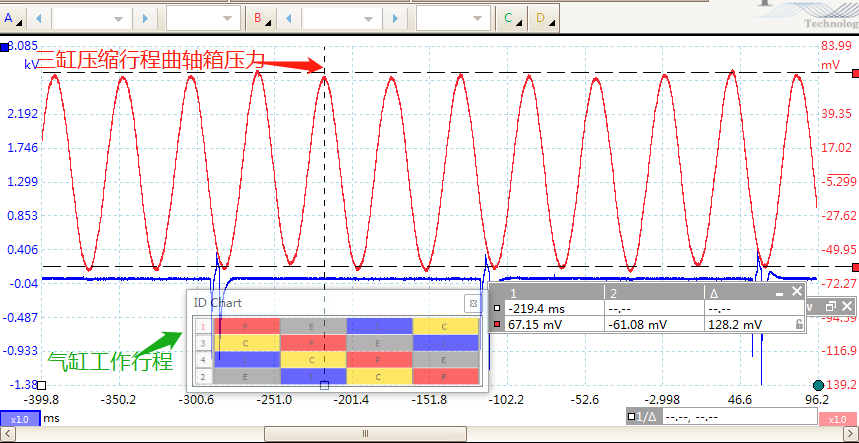Open the Channel D options menu
This screenshot has width=859, height=443.
coord(543,18)
